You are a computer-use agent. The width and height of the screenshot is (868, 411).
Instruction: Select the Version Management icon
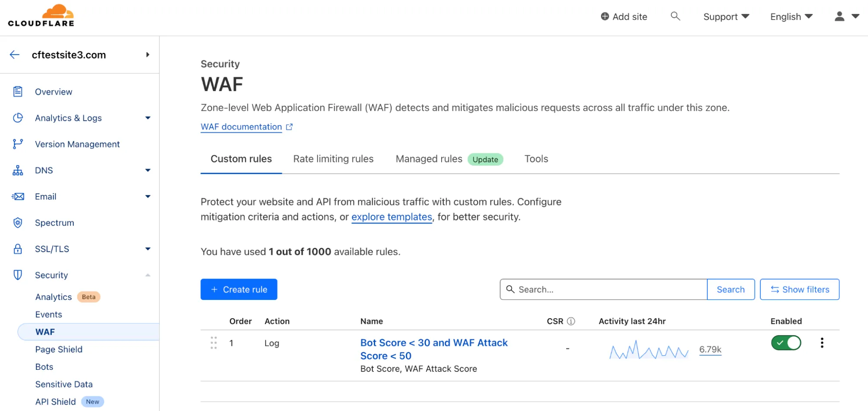point(17,144)
